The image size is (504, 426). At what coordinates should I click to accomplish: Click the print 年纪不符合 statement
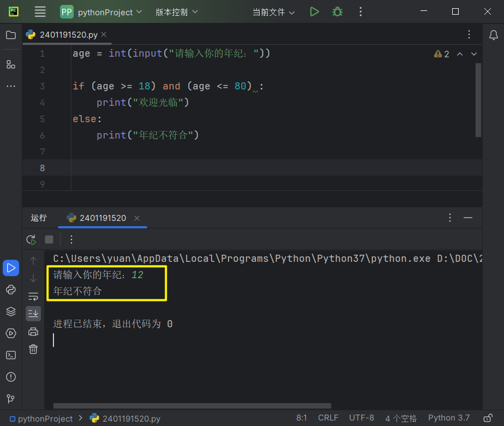[x=148, y=135]
